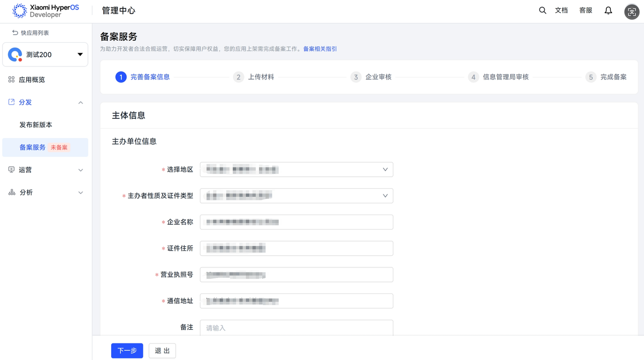644x360 pixels.
Task: Click the 运营 section icon
Action: [12, 170]
